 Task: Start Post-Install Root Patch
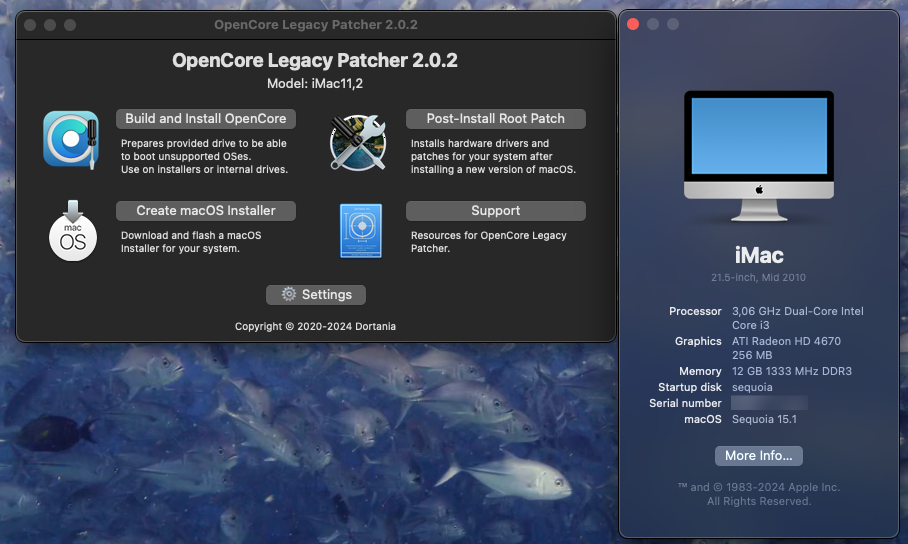coord(496,119)
